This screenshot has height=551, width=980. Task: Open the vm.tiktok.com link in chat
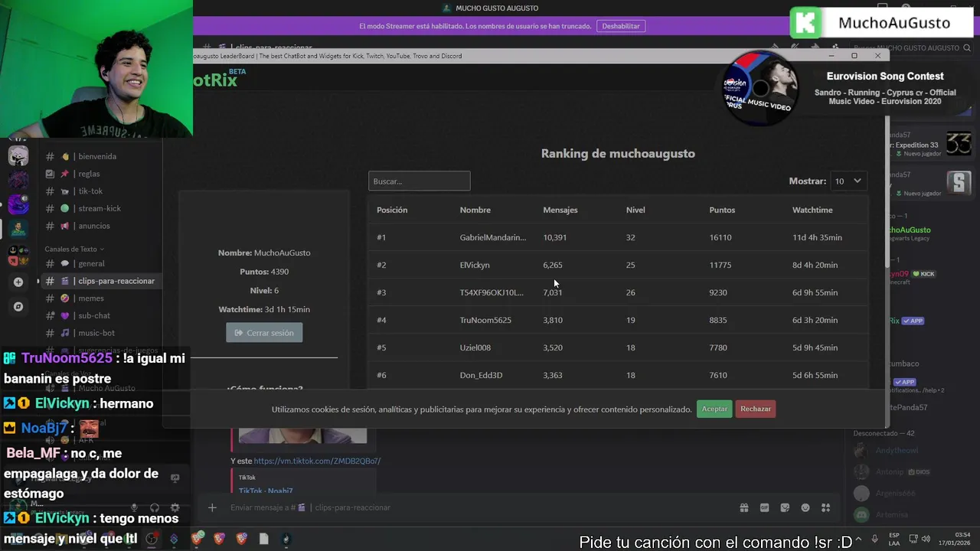pyautogui.click(x=317, y=461)
